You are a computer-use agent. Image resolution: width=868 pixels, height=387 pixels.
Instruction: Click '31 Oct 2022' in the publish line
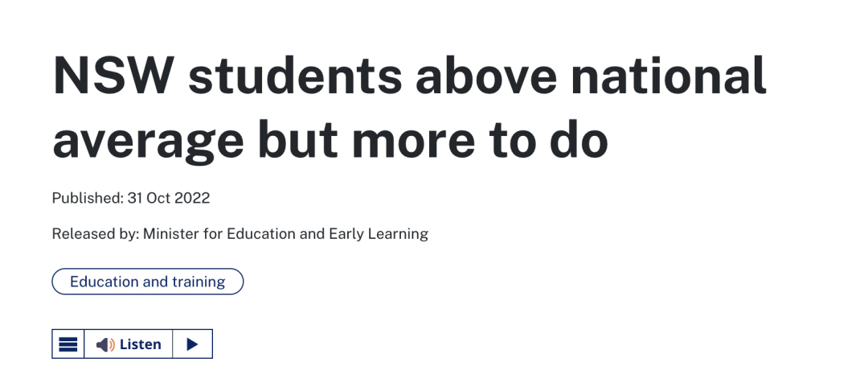[169, 198]
